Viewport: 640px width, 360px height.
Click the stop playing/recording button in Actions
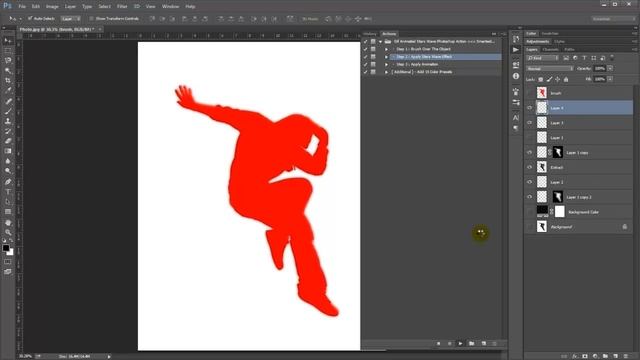[438, 344]
